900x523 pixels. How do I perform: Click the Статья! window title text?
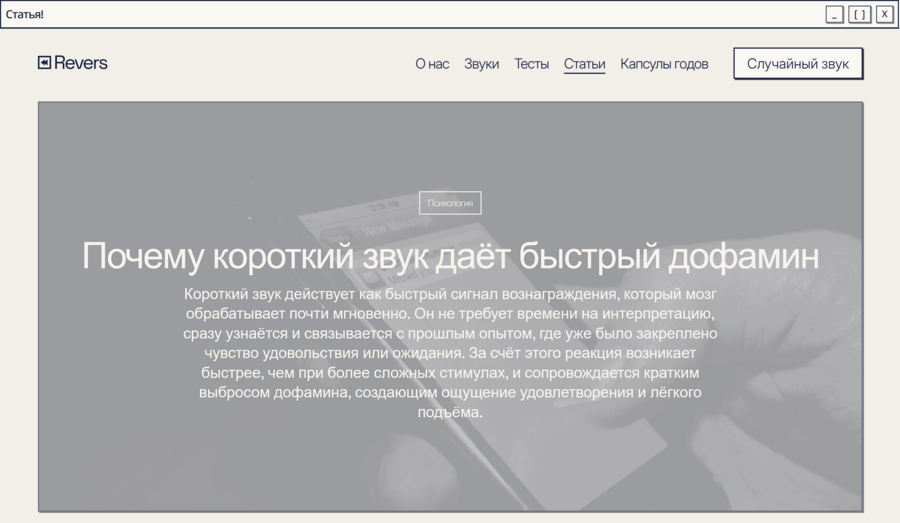tap(25, 14)
